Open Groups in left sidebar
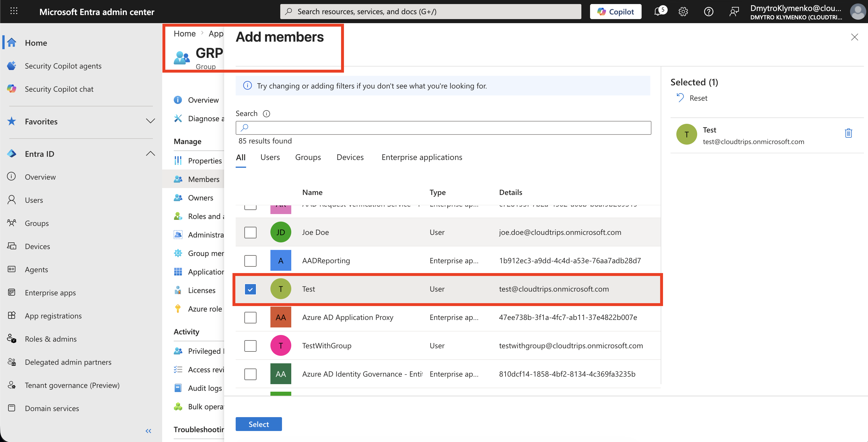The image size is (868, 442). pyautogui.click(x=36, y=223)
